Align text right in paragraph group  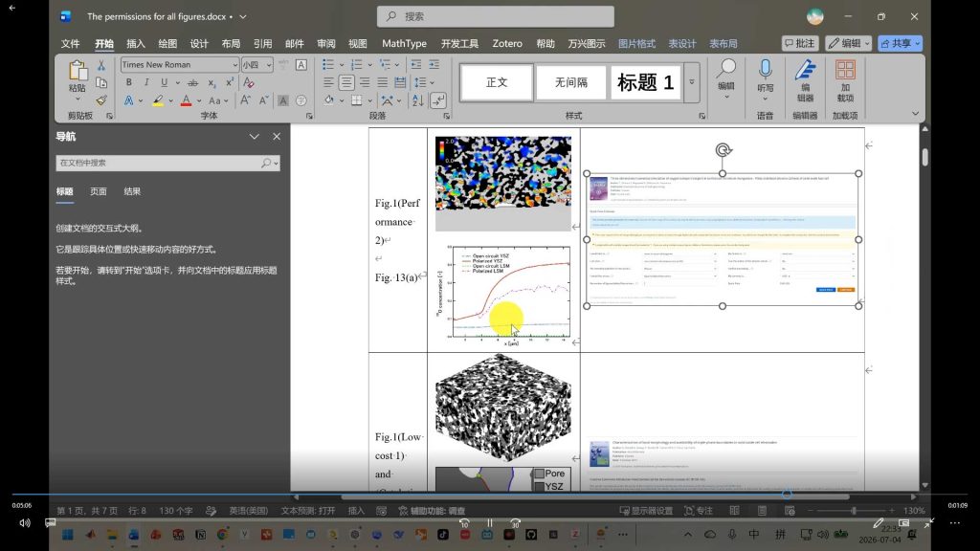(x=365, y=82)
